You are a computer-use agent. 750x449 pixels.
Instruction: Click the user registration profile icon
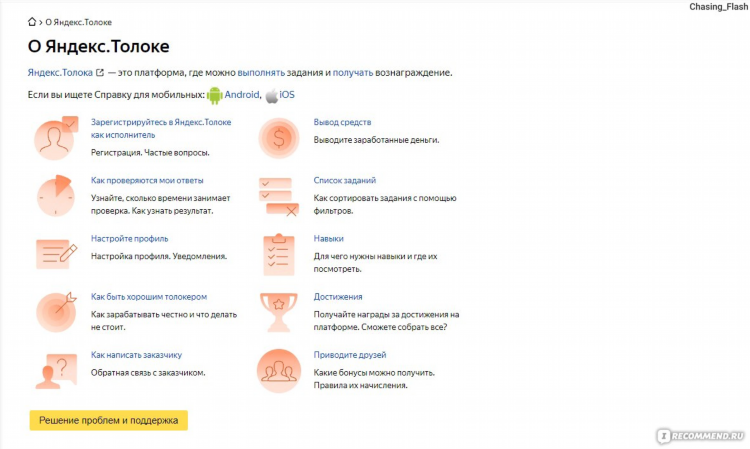click(56, 138)
